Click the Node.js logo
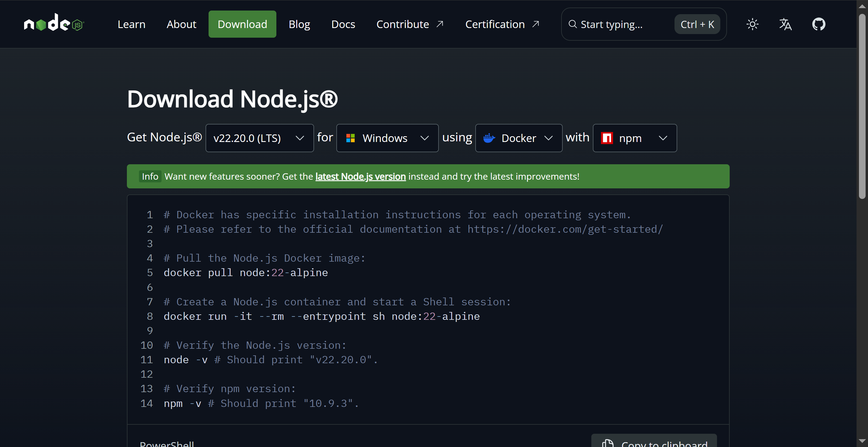The height and width of the screenshot is (447, 868). 54,23
